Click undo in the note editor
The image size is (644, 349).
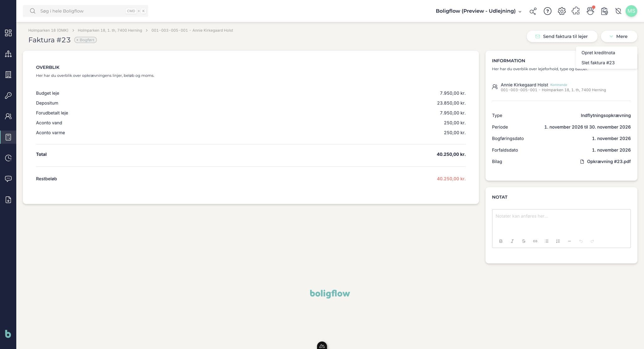coord(581,241)
